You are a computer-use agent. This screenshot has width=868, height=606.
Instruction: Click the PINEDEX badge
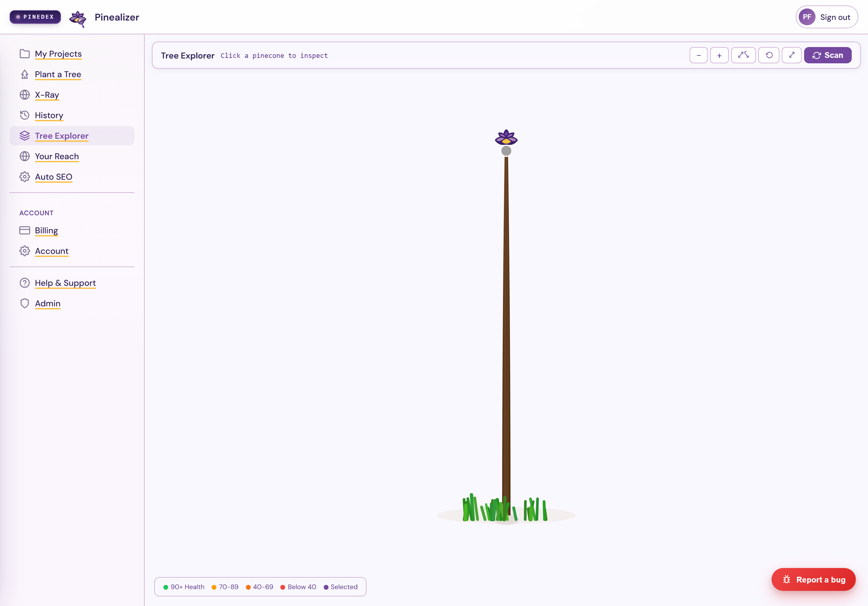pyautogui.click(x=35, y=17)
